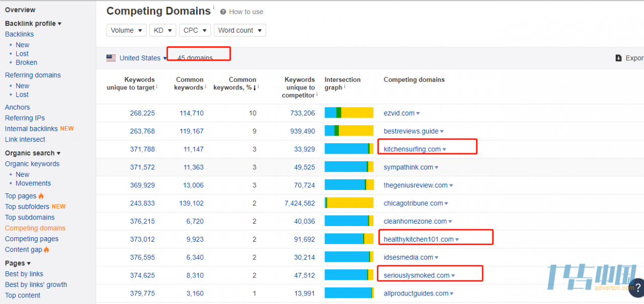644x304 pixels.
Task: Click the fire icon next to Content gap
Action: click(47, 250)
